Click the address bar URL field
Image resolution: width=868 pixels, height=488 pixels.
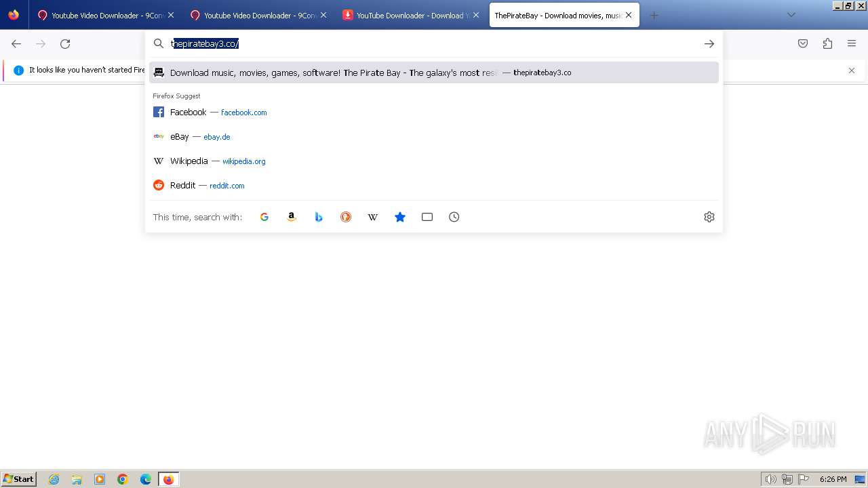434,44
